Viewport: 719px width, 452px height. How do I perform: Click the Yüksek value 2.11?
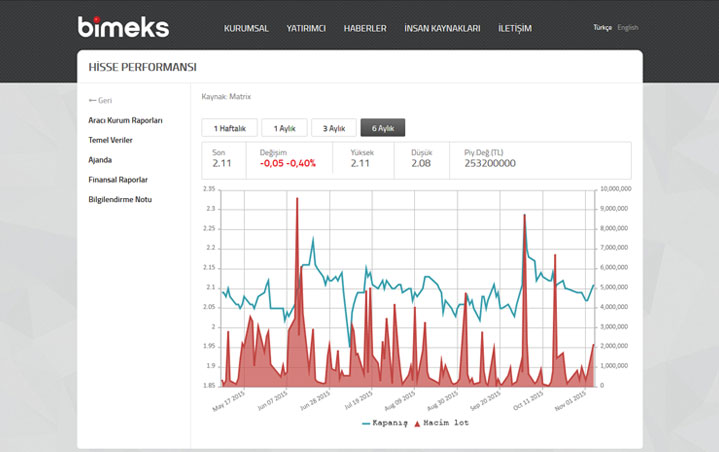[360, 163]
